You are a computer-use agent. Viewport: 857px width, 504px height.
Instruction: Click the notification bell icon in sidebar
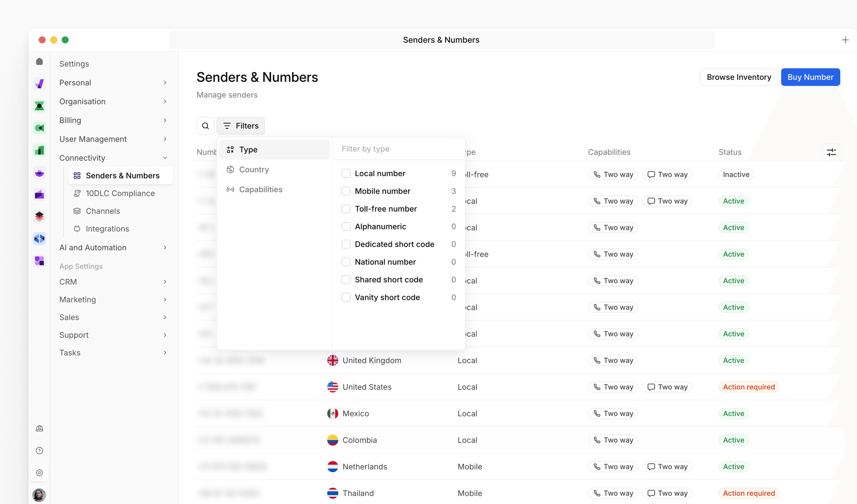coord(39,428)
